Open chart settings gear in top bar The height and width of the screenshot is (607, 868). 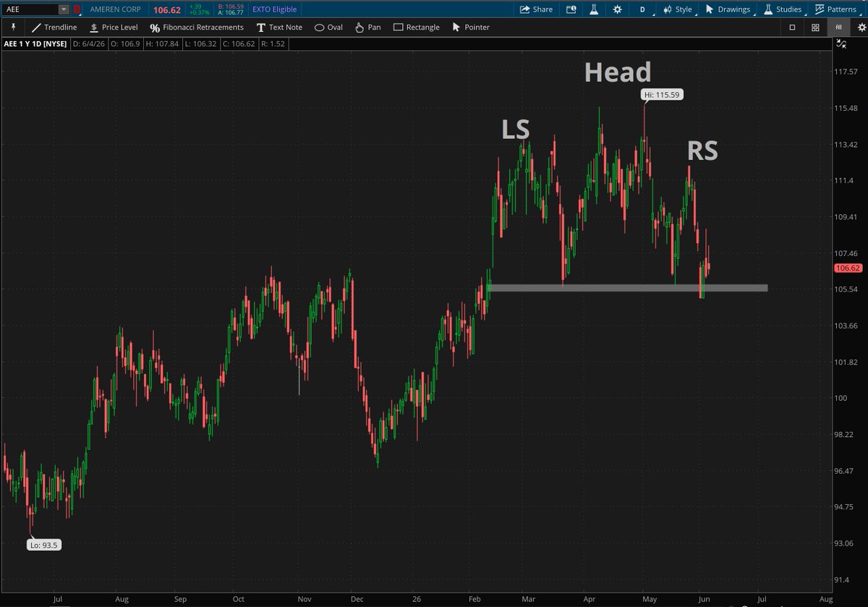[617, 9]
